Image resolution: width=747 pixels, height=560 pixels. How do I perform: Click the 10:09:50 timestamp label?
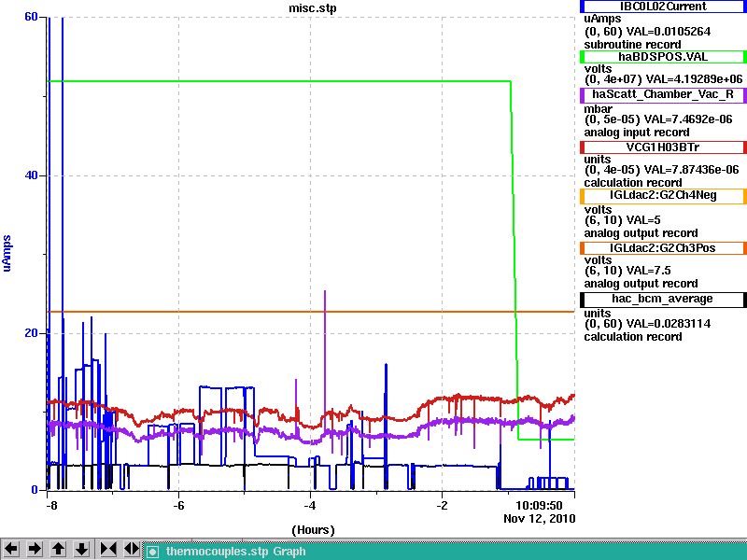540,505
